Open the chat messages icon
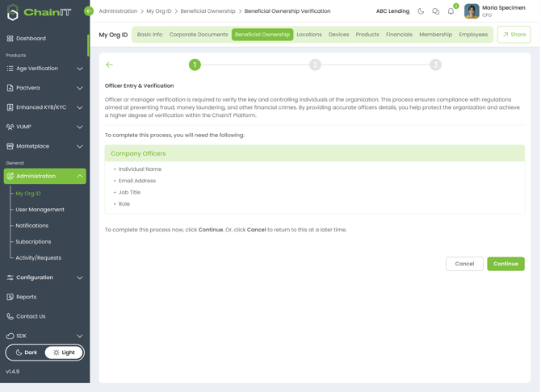This screenshot has height=392, width=541. click(436, 11)
